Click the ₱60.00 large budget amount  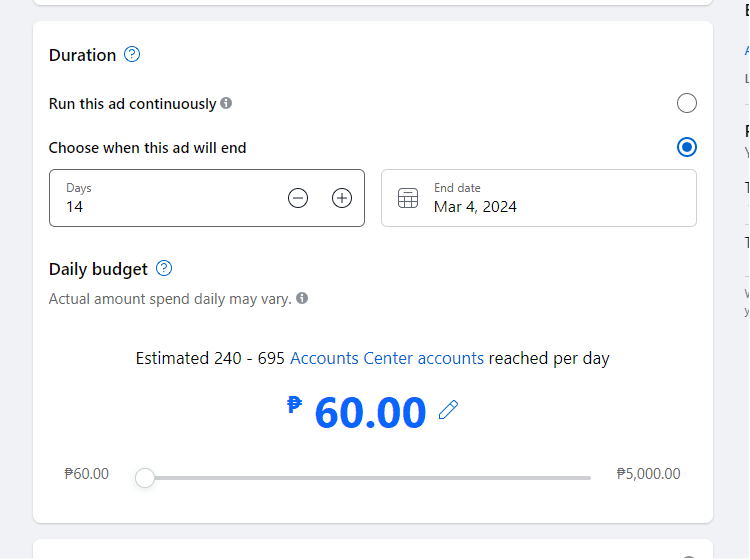pyautogui.click(x=356, y=412)
